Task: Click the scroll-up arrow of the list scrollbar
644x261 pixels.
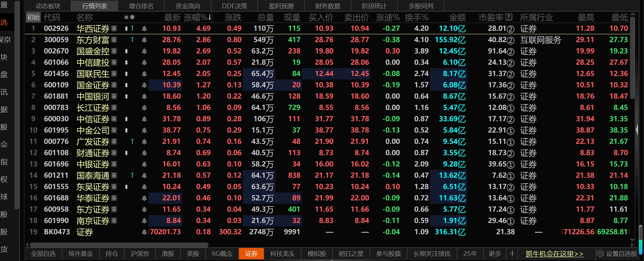Action: [632, 14]
